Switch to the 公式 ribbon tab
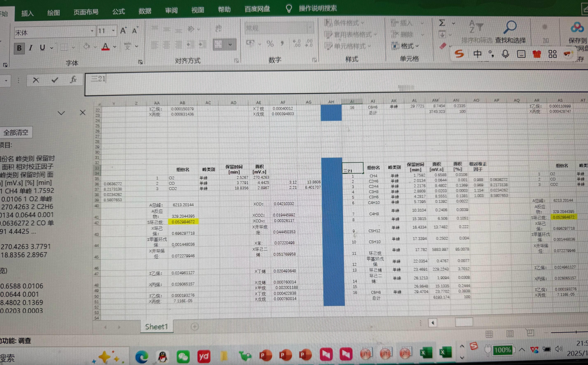Image resolution: width=588 pixels, height=365 pixels. (x=119, y=11)
